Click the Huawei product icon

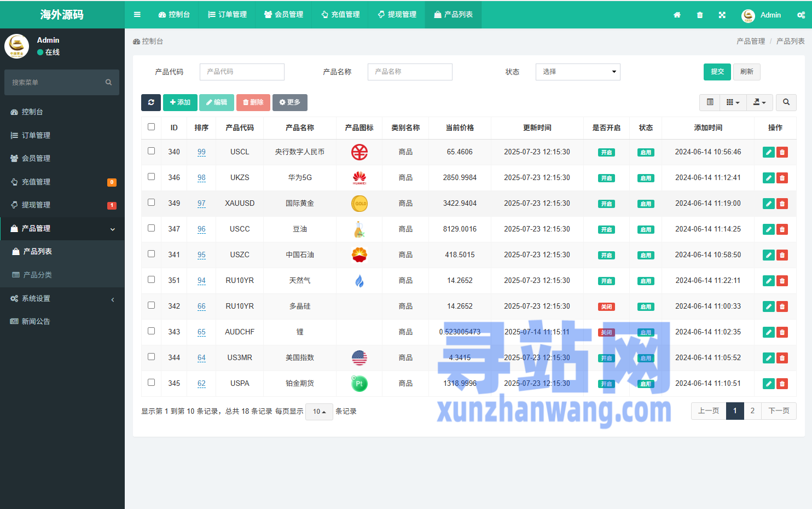coord(359,178)
